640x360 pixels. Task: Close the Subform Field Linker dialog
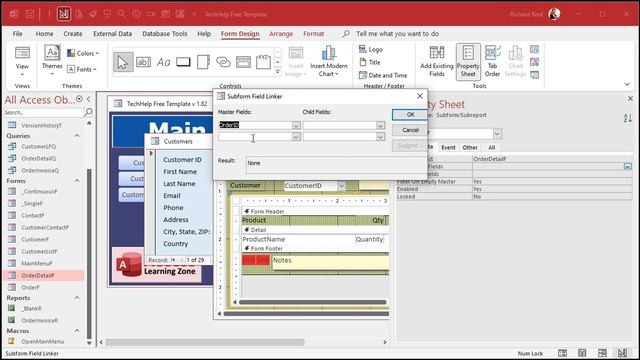click(420, 96)
